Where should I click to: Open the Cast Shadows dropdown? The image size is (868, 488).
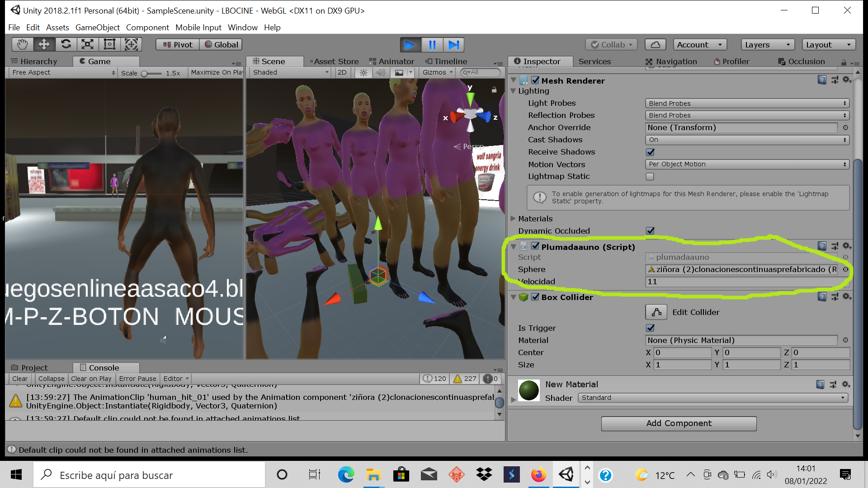tap(746, 140)
